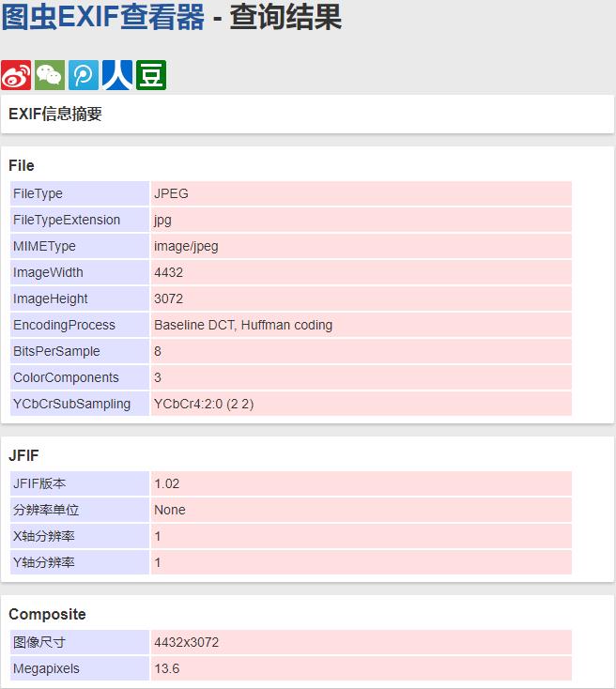Select the ColorComponents label

point(80,377)
